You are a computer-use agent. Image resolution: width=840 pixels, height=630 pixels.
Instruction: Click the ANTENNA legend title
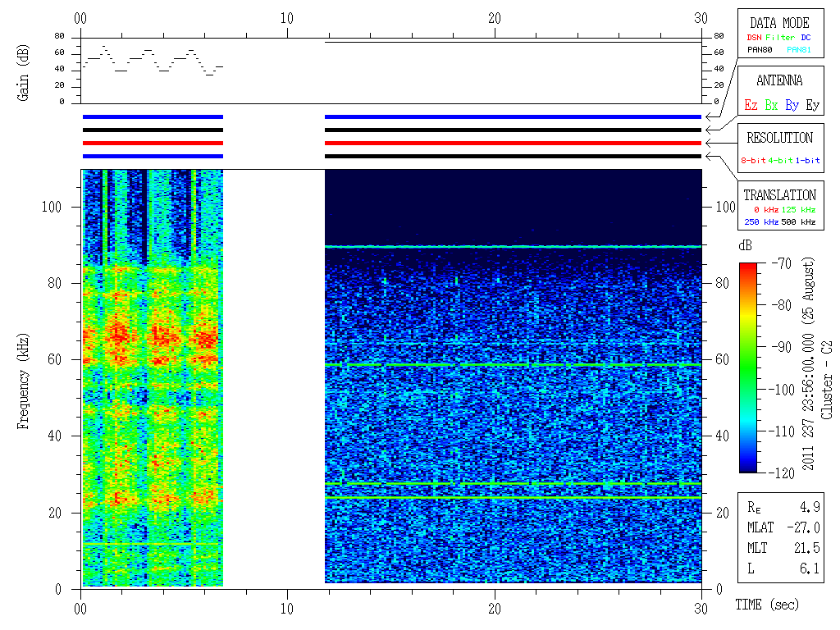click(779, 80)
